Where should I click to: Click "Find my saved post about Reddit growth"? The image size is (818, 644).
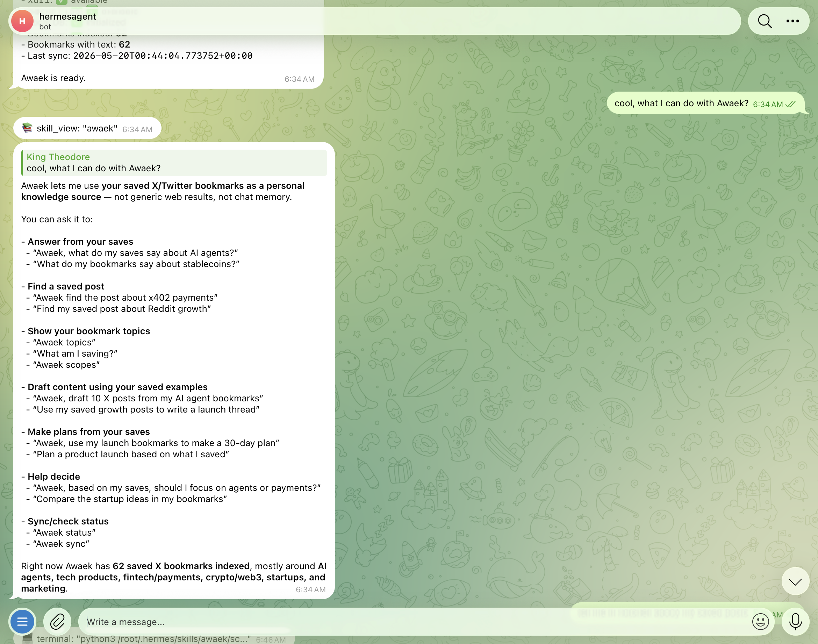(122, 309)
